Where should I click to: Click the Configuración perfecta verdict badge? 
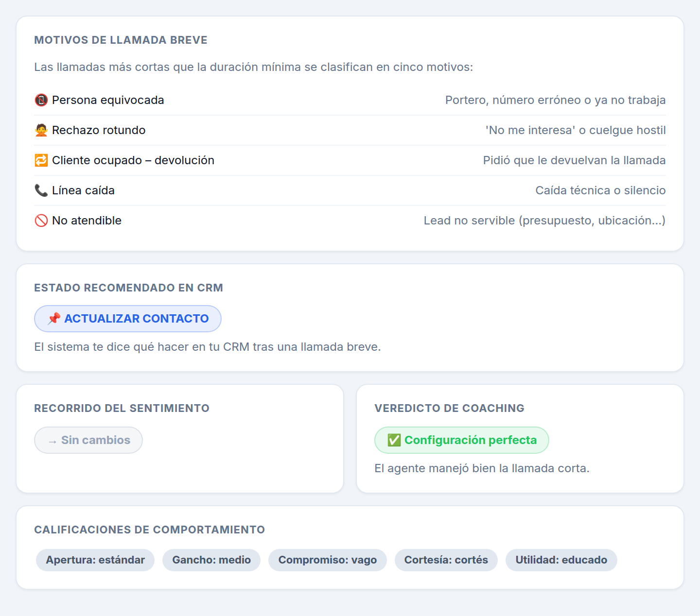pos(462,440)
